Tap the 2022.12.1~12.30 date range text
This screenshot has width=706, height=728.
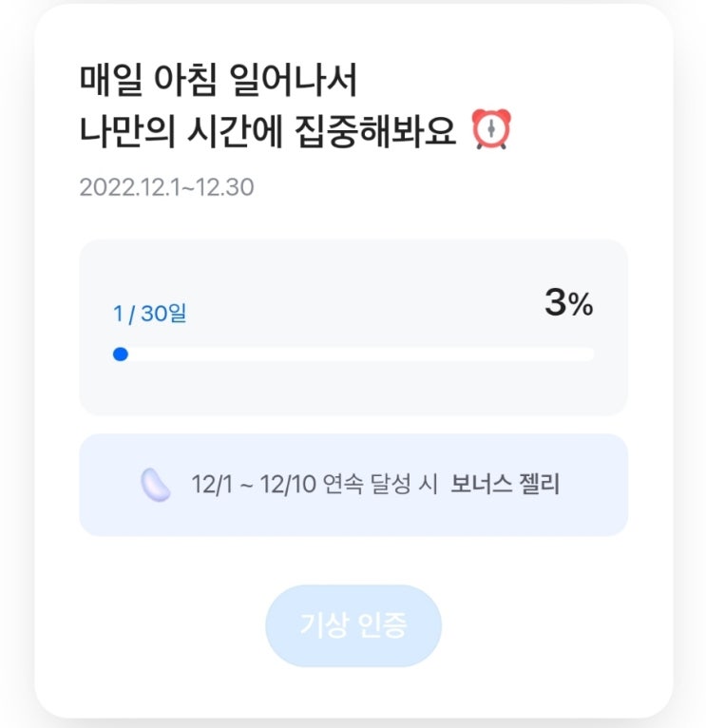point(166,187)
